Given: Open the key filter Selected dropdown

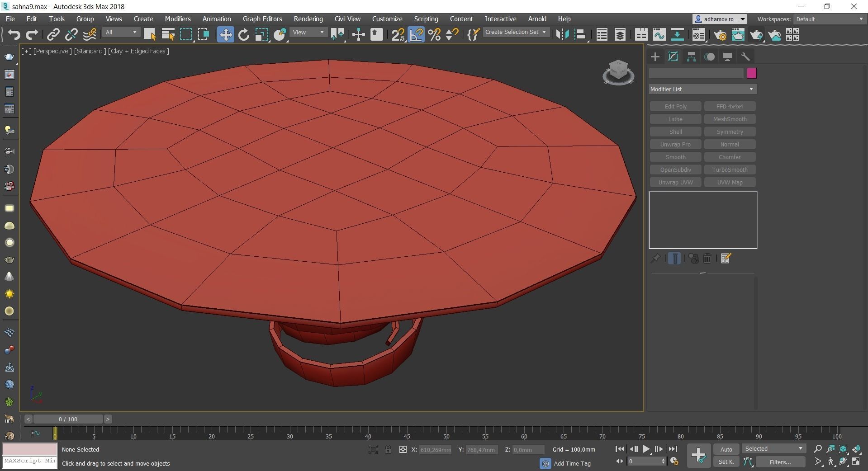Looking at the screenshot, I should 774,449.
